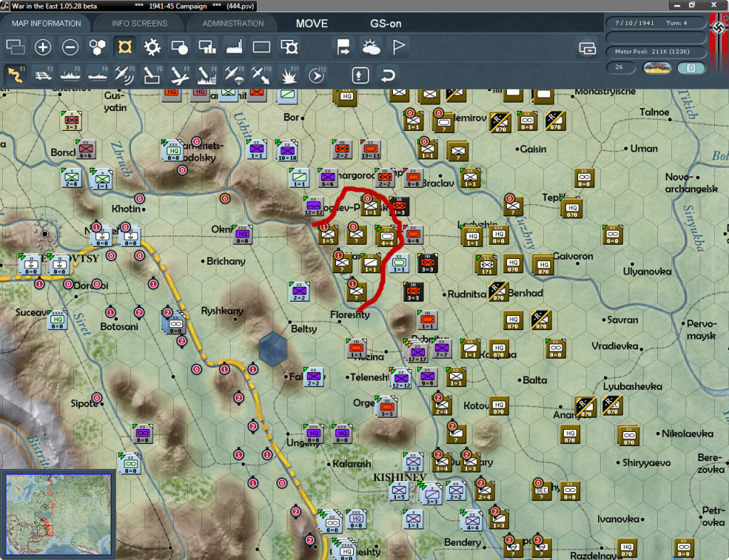The image size is (729, 560).
Task: Select the purple 7=7 unit counter
Action: pos(441,348)
